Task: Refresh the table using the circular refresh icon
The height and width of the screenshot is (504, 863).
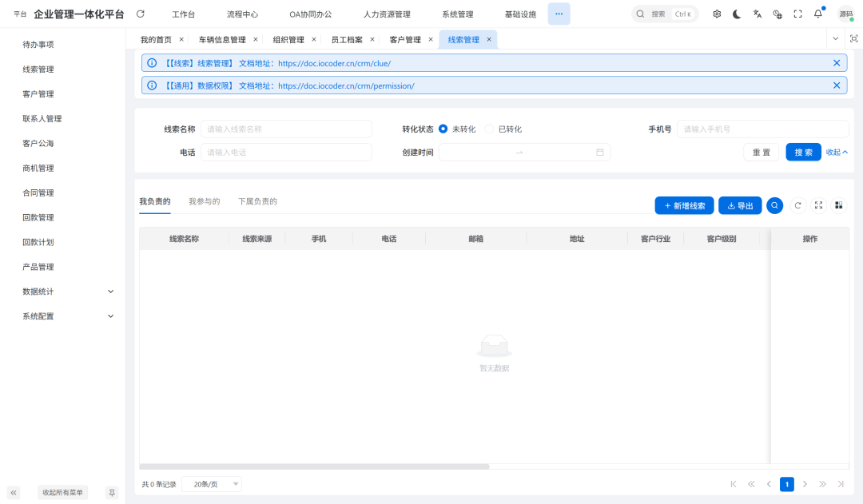Action: (x=797, y=205)
